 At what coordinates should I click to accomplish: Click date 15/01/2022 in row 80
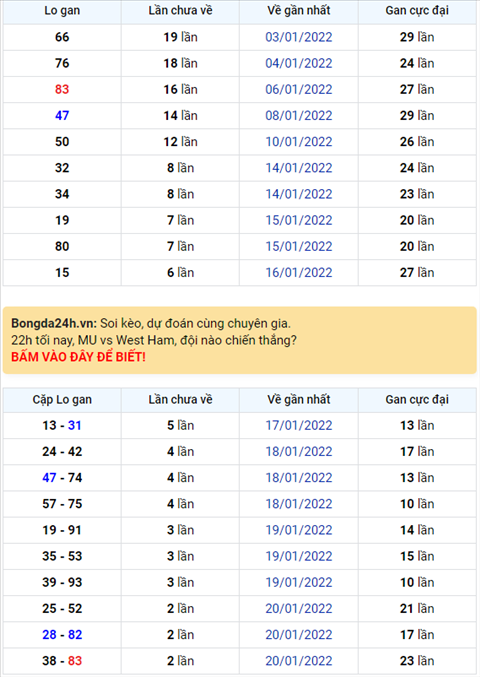click(x=299, y=247)
